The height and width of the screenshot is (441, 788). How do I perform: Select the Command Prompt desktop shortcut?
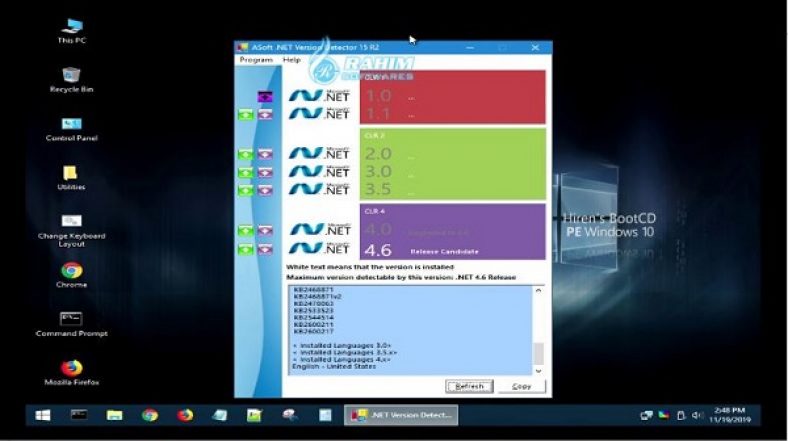click(71, 324)
